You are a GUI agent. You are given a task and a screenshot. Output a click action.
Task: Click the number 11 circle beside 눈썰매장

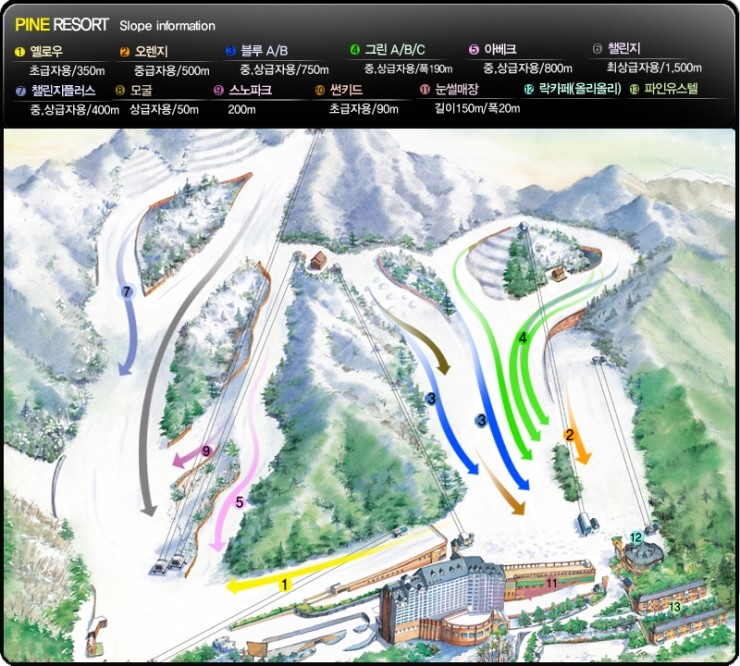425,89
